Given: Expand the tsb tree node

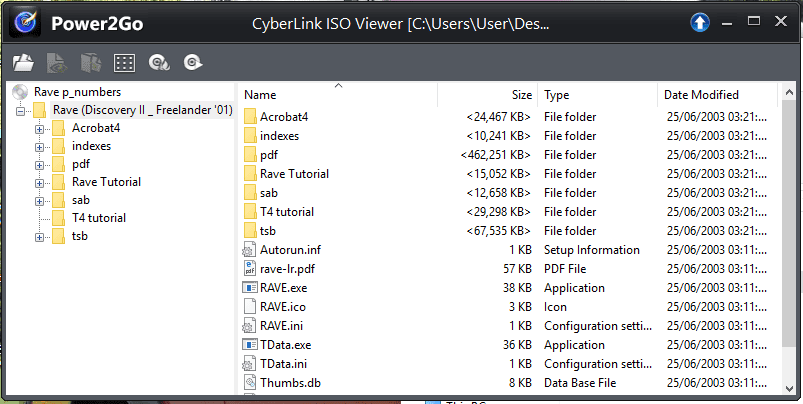Looking at the screenshot, I should (39, 237).
